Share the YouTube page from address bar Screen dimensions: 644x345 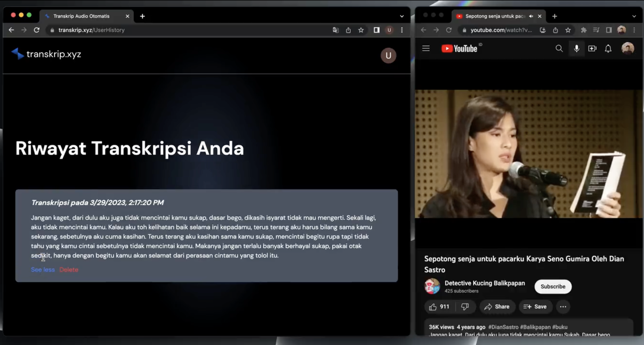[555, 30]
